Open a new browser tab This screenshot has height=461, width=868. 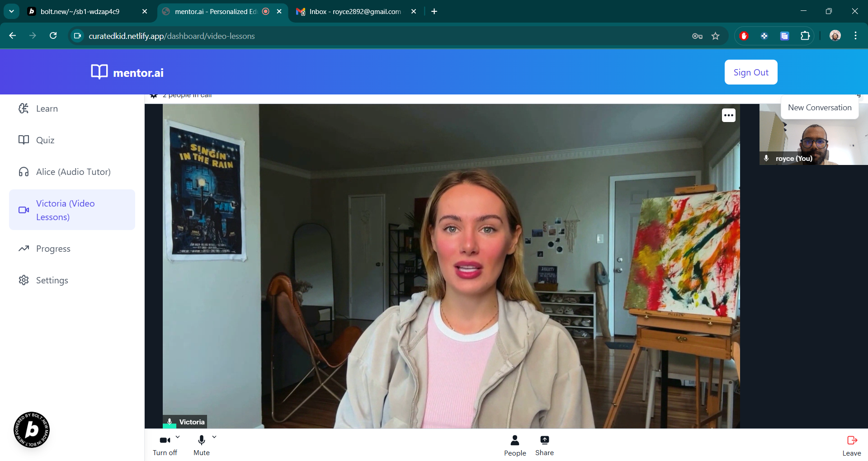[x=434, y=11]
